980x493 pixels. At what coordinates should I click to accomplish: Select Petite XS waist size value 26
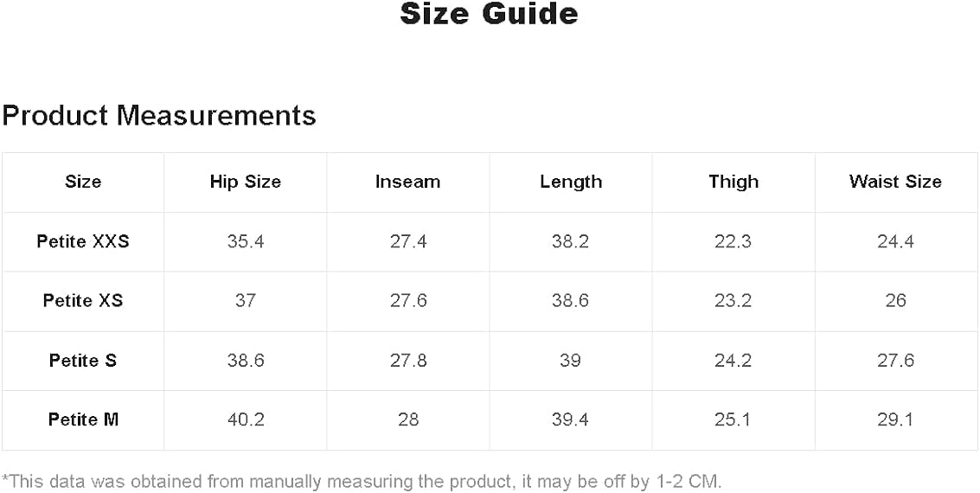(895, 301)
